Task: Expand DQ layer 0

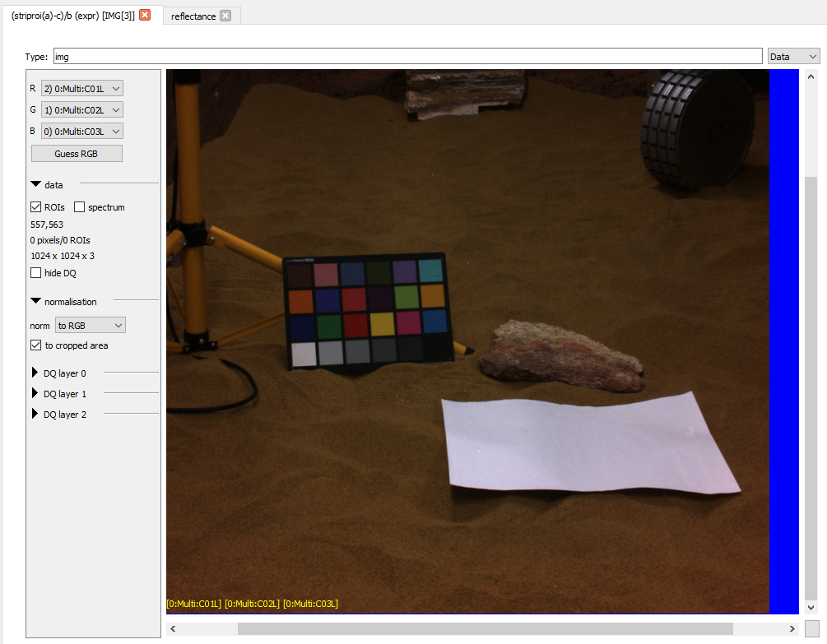Action: pos(35,373)
